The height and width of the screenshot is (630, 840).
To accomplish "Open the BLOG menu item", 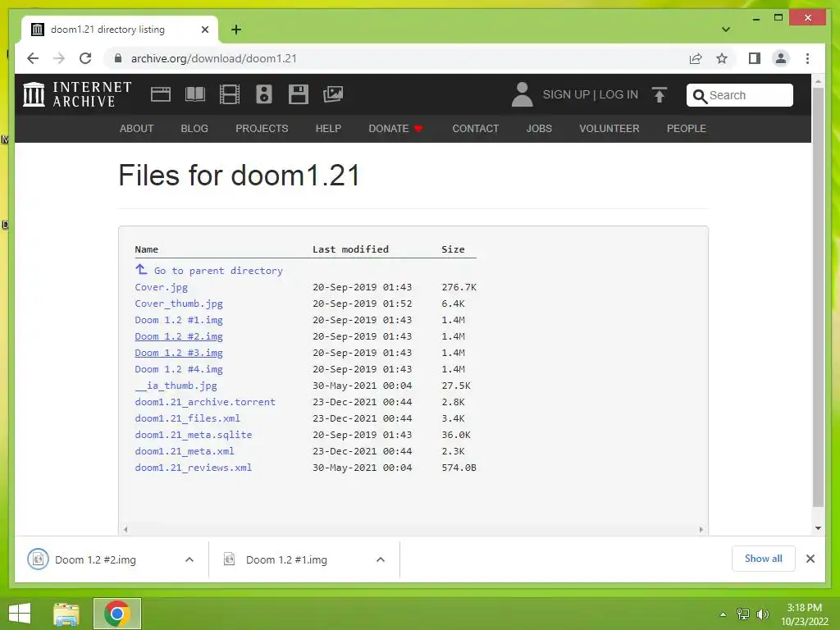I will point(194,129).
